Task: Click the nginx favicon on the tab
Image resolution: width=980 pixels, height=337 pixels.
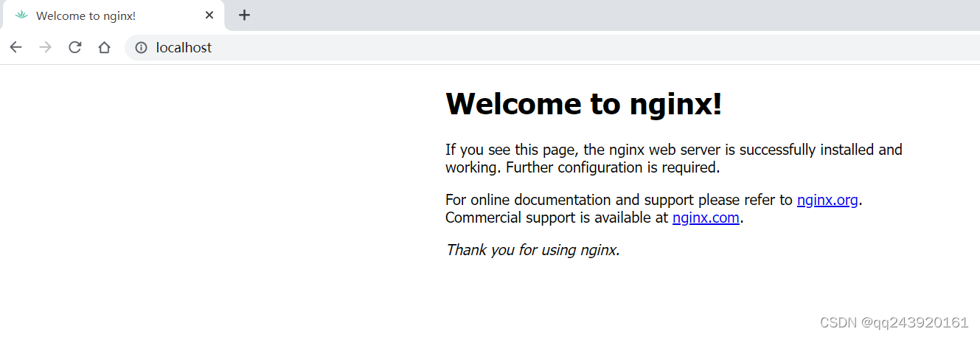Action: coord(21,15)
